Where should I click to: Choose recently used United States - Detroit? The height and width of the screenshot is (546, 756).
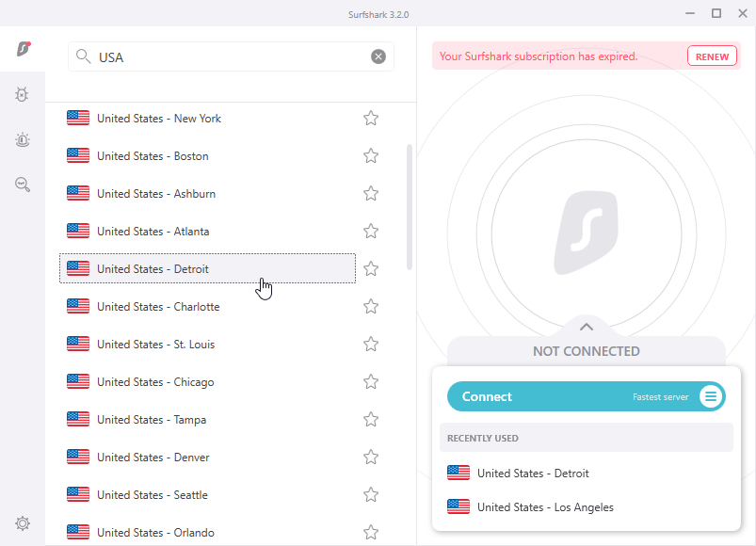587,474
